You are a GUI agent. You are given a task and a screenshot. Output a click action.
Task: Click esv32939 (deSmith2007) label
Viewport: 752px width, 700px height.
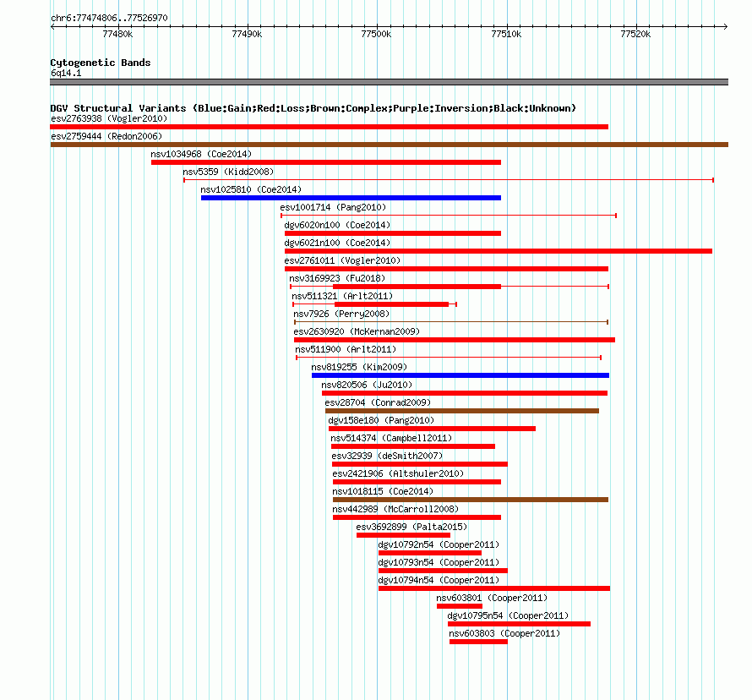tap(387, 456)
